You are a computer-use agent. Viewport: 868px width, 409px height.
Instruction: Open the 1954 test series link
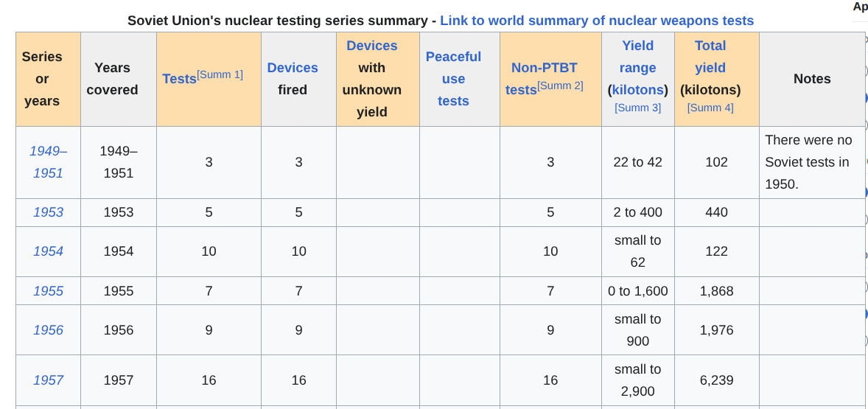pos(48,251)
